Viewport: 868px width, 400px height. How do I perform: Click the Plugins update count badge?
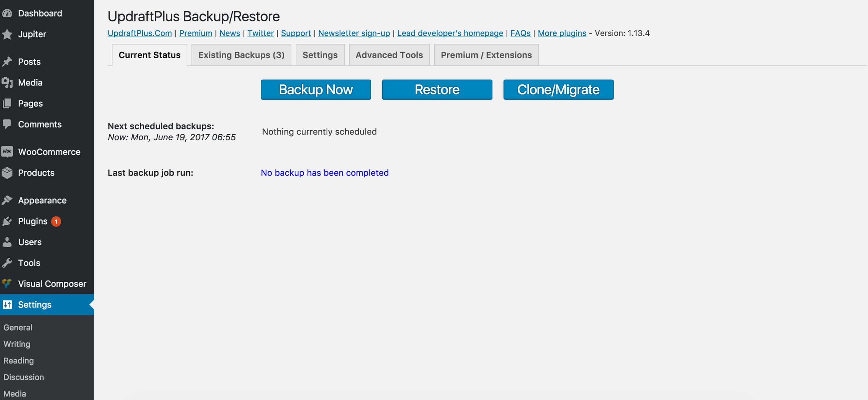coord(56,222)
